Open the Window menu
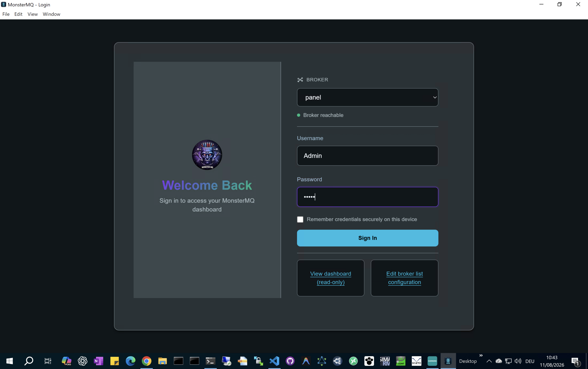Viewport: 588px width, 369px height. (x=51, y=14)
